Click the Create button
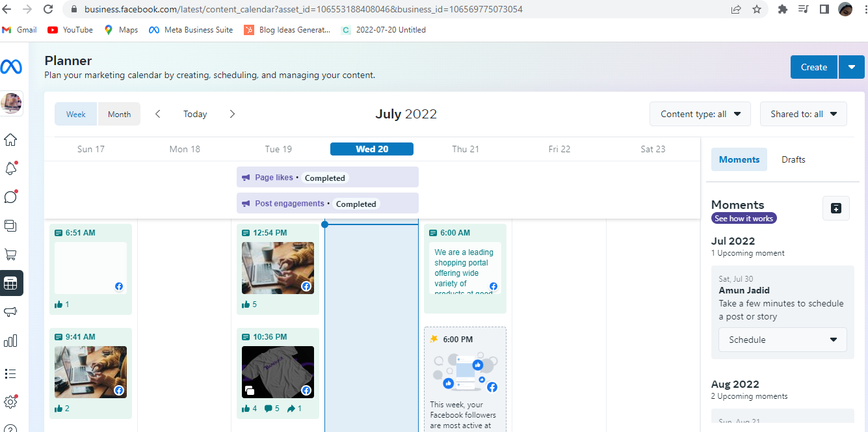Viewport: 868px width, 432px height. tap(813, 67)
